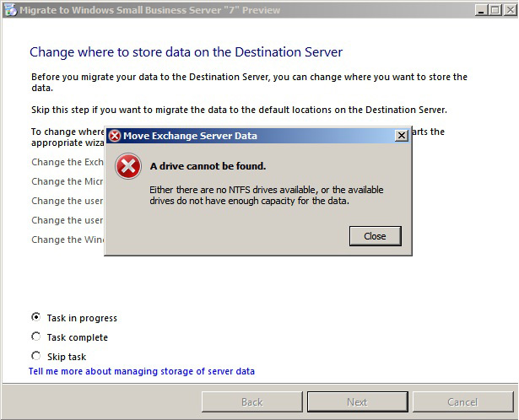The height and width of the screenshot is (420, 519).
Task: Choose the Task complete radio button
Action: click(35, 337)
